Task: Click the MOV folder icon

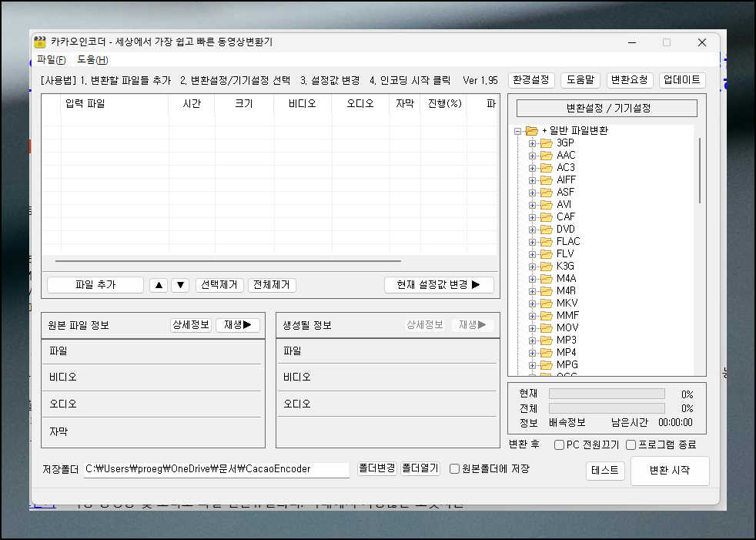Action: click(x=547, y=327)
